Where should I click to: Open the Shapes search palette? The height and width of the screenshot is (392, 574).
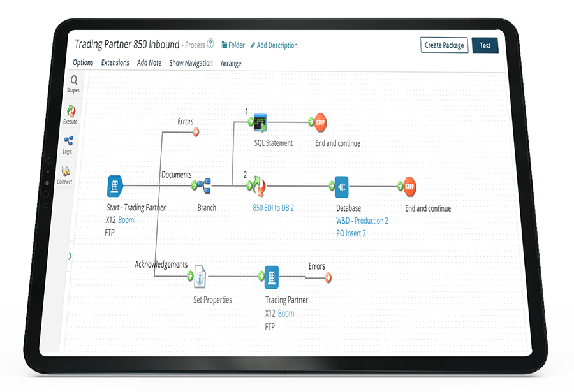[x=73, y=83]
